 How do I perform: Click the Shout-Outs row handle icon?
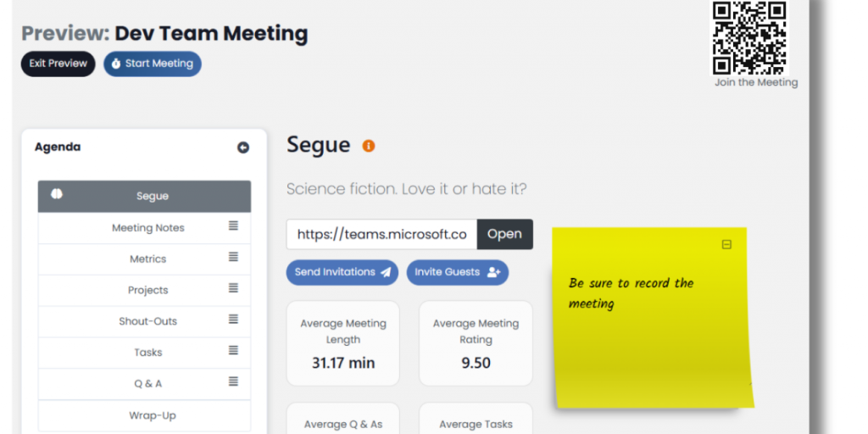(233, 320)
